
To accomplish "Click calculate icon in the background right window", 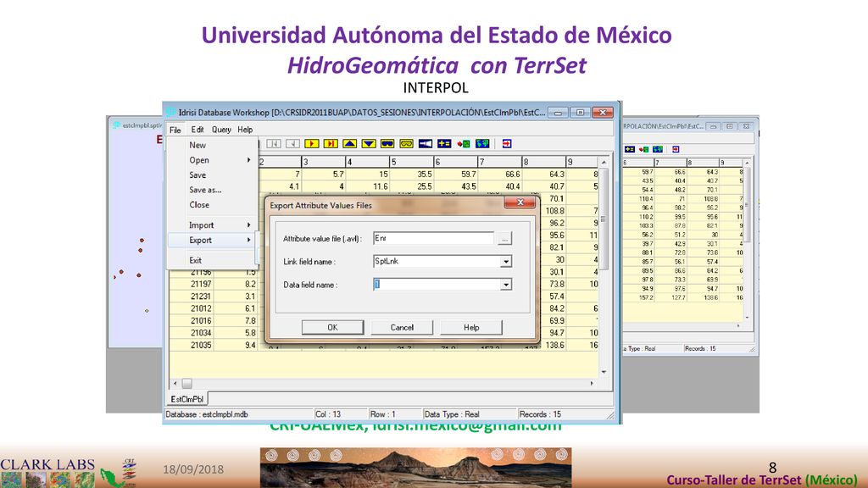I will [630, 149].
